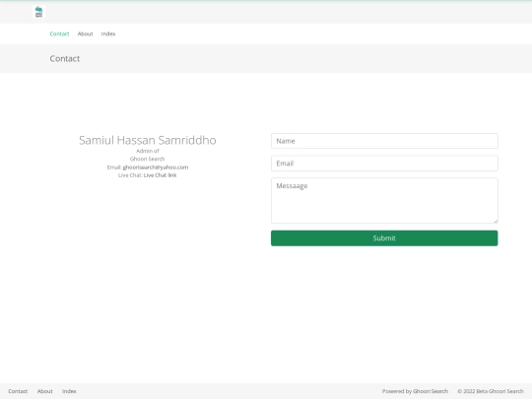Click the 'Admin of' text line
This screenshot has height=399, width=532.
tap(148, 151)
